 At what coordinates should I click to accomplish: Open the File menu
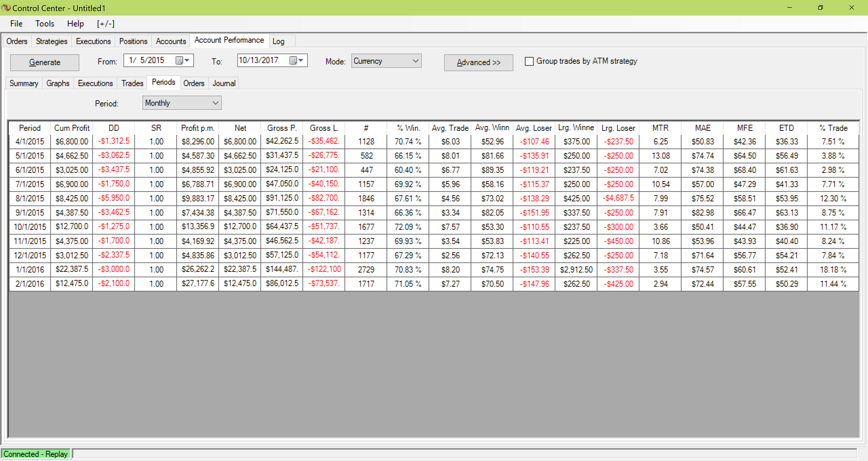point(16,24)
